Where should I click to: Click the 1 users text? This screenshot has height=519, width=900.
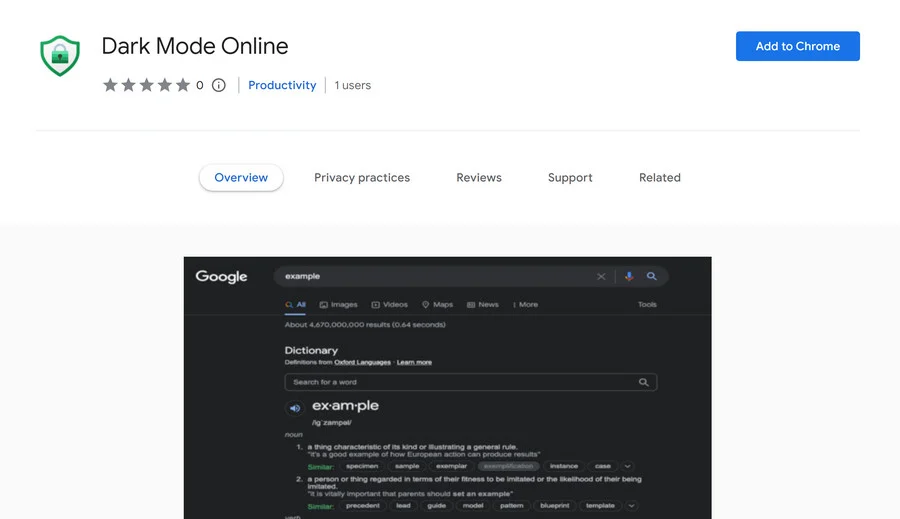[x=352, y=85]
